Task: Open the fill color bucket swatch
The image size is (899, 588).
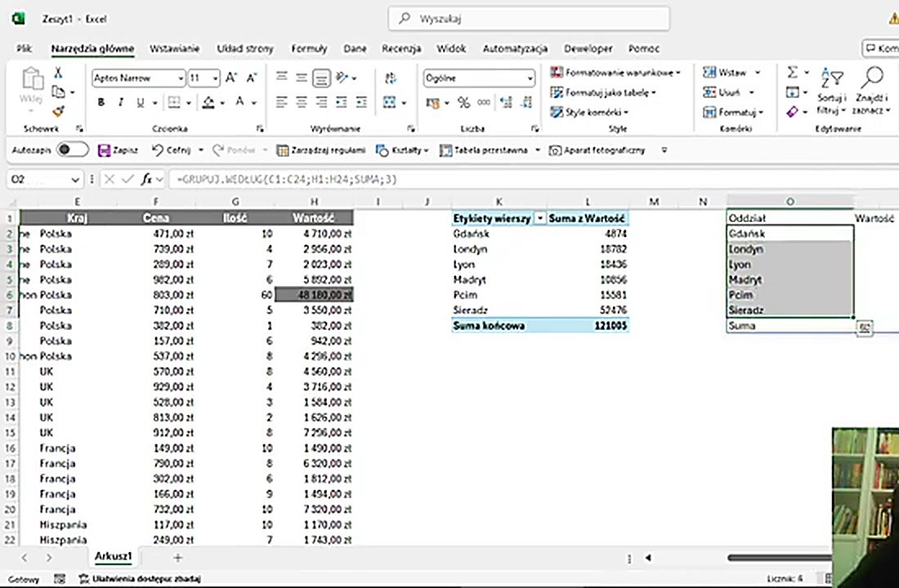Action: [x=208, y=103]
